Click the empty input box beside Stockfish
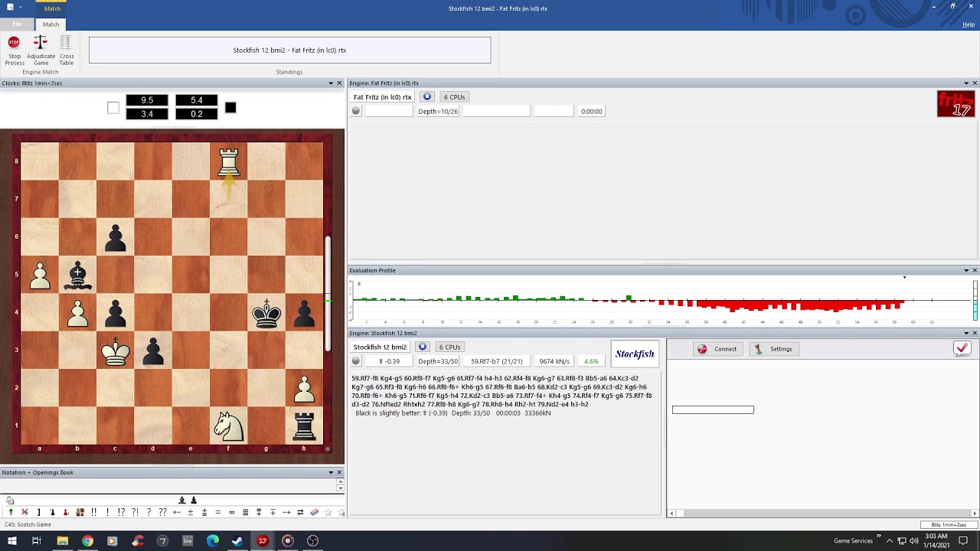 coord(713,410)
